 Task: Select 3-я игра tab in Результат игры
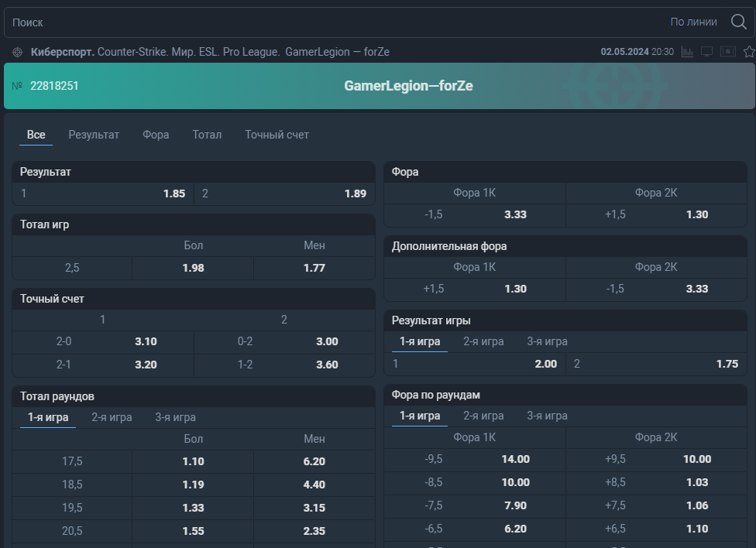(x=547, y=341)
